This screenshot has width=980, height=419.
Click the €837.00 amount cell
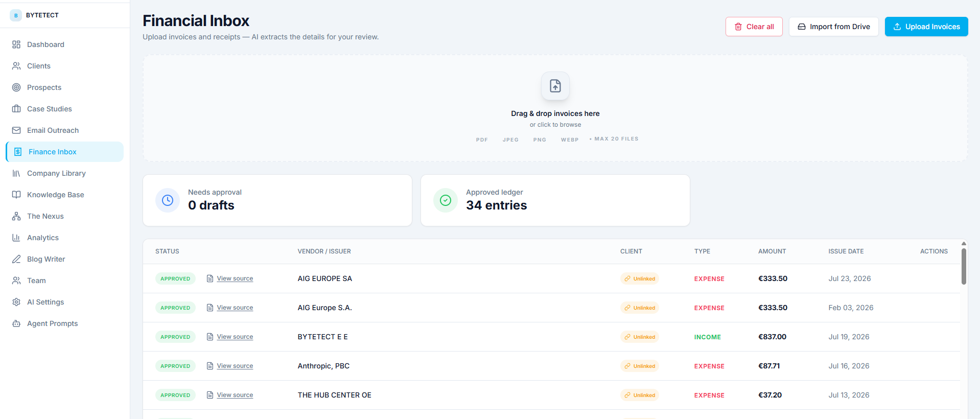point(772,337)
